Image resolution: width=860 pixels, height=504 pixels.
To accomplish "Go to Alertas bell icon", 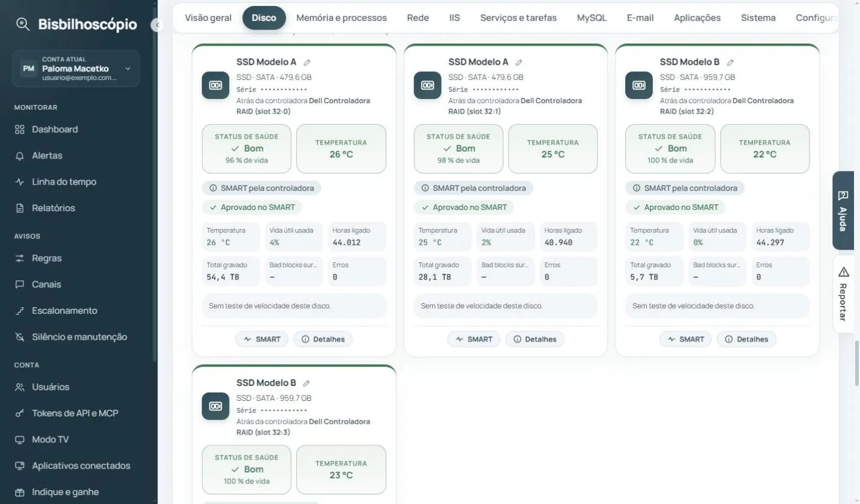I will [20, 155].
